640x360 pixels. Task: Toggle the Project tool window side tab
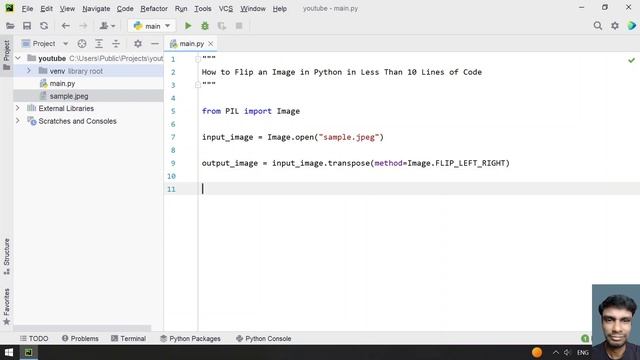[x=7, y=55]
